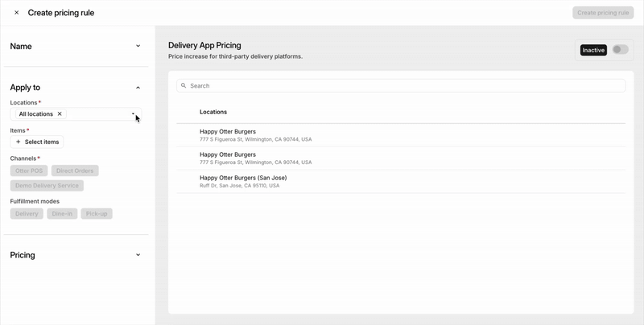Click the Name section heading
The height and width of the screenshot is (325, 644).
(x=21, y=47)
